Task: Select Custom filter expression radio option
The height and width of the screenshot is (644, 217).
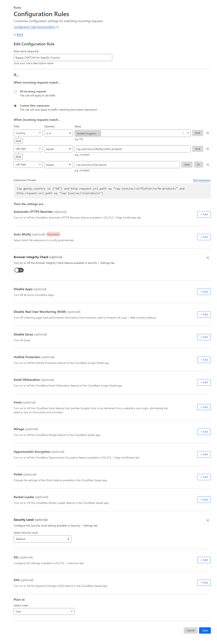Action: (x=15, y=106)
